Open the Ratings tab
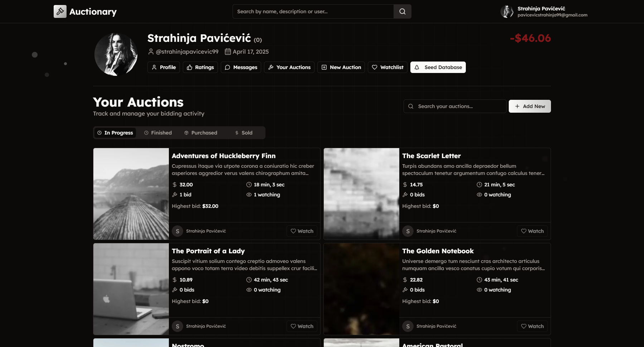644x347 pixels. tap(200, 67)
